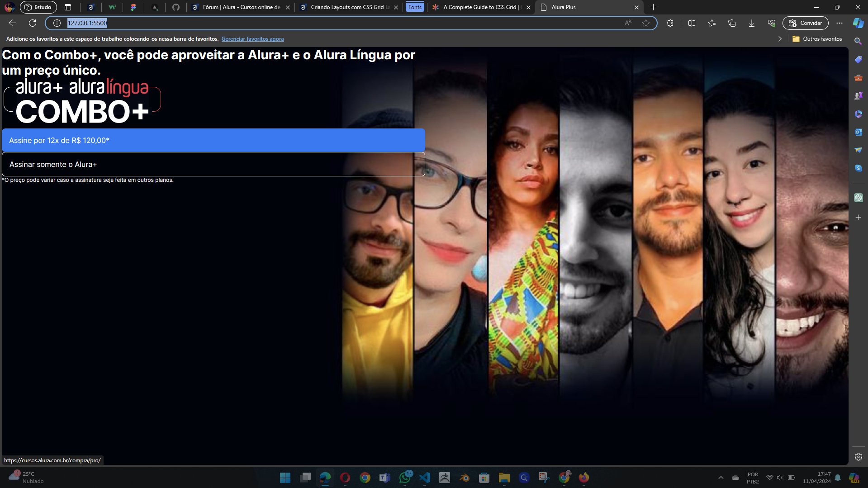Viewport: 868px width, 488px height.
Task: Switch to the pinned GitHub tab
Action: pos(176,7)
